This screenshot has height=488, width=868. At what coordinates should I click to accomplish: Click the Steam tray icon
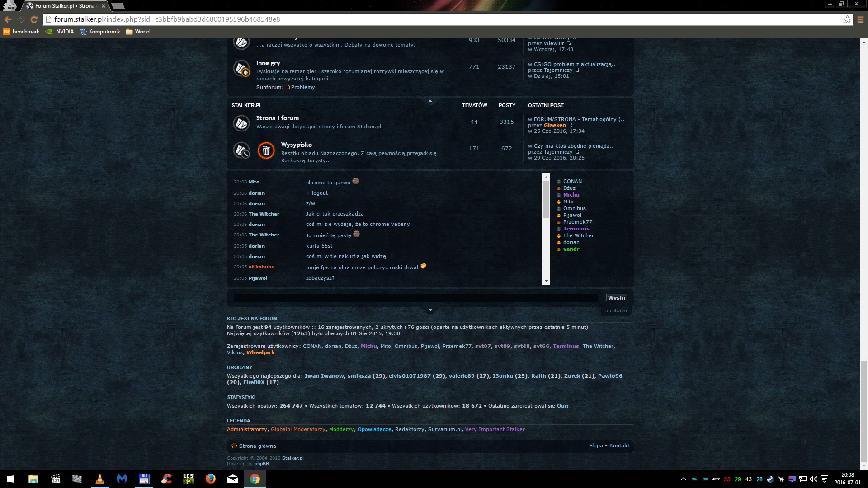click(x=770, y=479)
